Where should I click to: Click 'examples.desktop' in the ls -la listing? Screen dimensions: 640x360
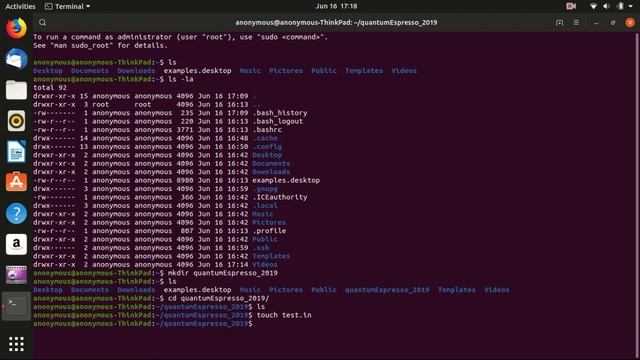click(286, 180)
